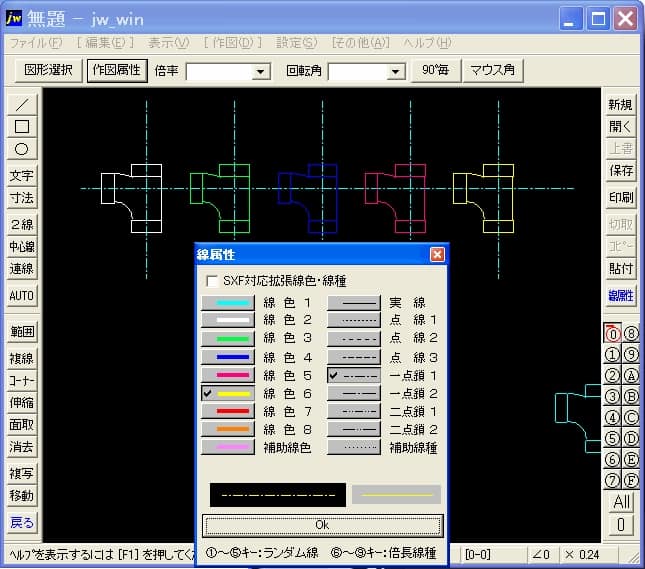The image size is (645, 569).
Task: Select layer 8 circle button
Action: pos(631,333)
